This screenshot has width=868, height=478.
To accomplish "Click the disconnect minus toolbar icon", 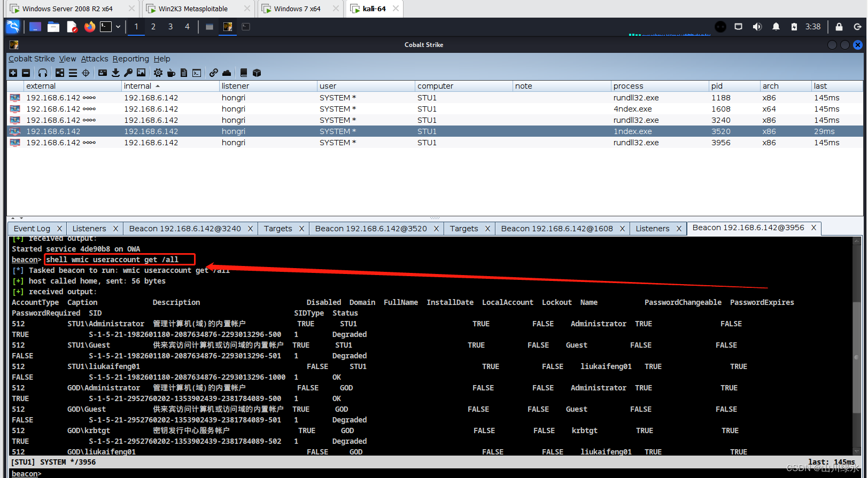I will click(26, 73).
